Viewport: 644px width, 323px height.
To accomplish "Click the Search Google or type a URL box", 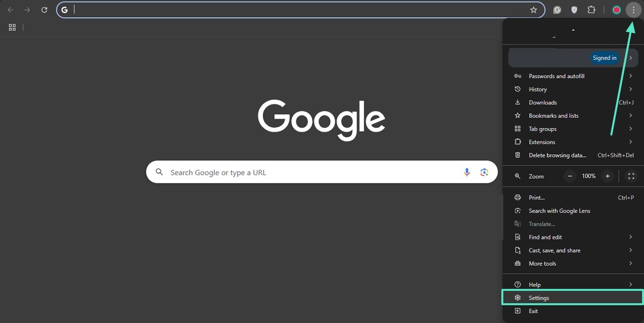I will pyautogui.click(x=322, y=172).
